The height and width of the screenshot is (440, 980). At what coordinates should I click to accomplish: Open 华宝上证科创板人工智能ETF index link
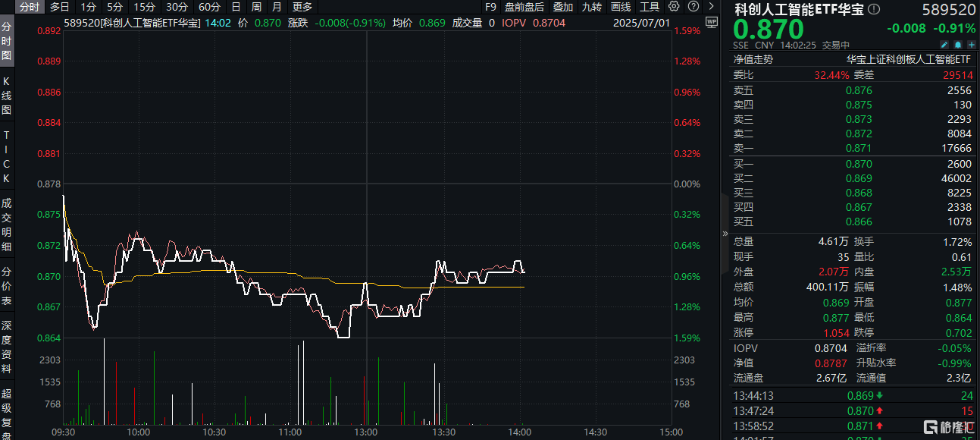(x=909, y=59)
